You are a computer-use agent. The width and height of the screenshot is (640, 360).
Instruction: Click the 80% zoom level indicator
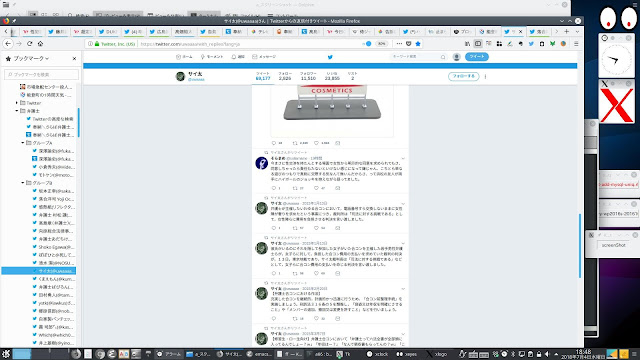click(x=382, y=44)
